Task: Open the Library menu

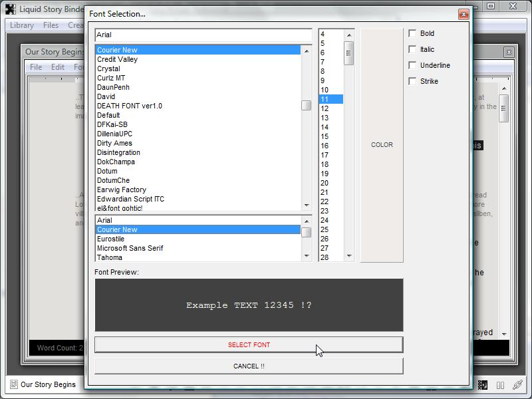Action: 22,25
